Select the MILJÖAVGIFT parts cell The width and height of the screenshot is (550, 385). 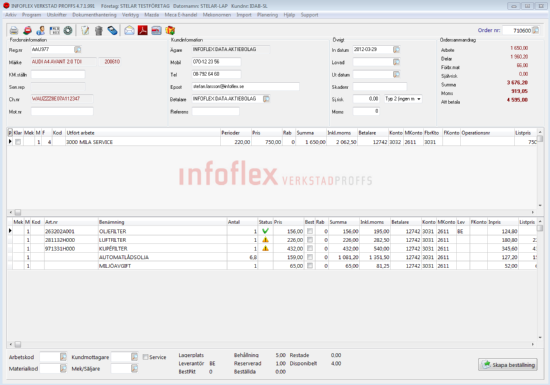162,266
